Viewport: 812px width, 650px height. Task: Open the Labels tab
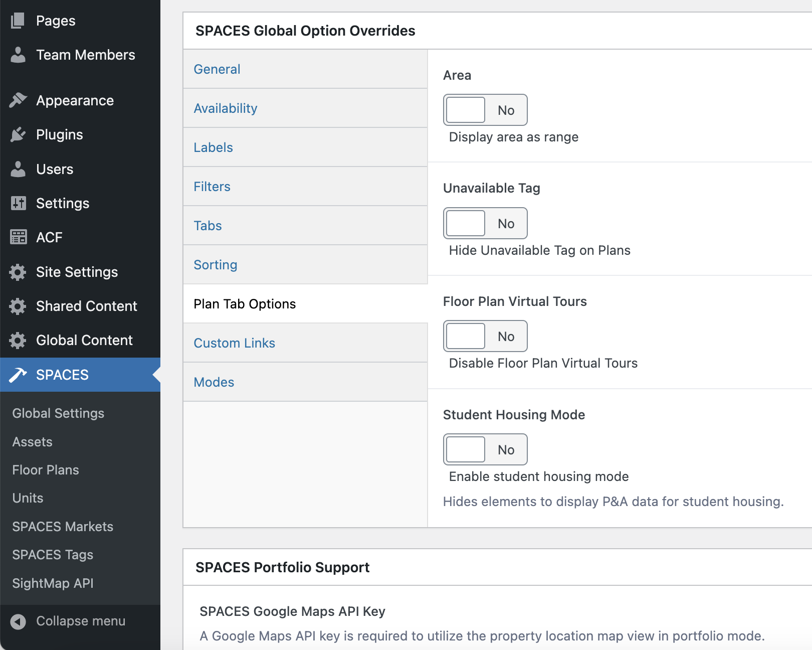click(305, 147)
